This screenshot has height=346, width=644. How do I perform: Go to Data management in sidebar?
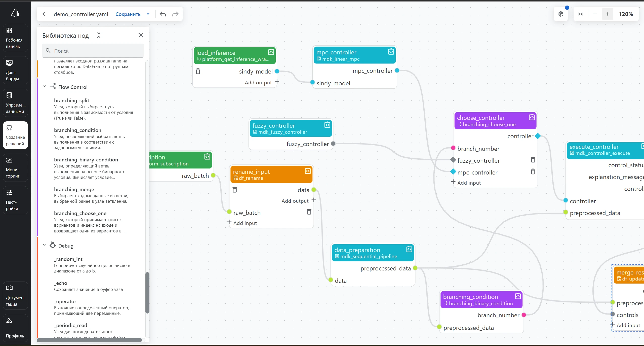(x=15, y=102)
